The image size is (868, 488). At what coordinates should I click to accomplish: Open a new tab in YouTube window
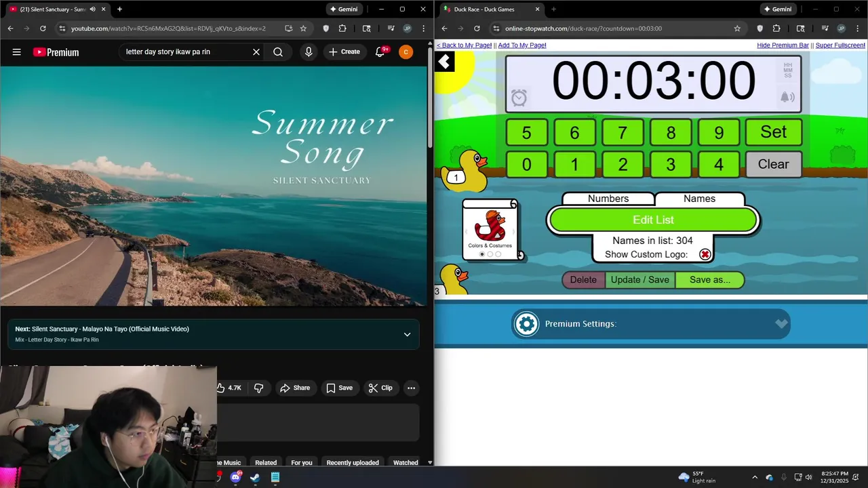(119, 9)
